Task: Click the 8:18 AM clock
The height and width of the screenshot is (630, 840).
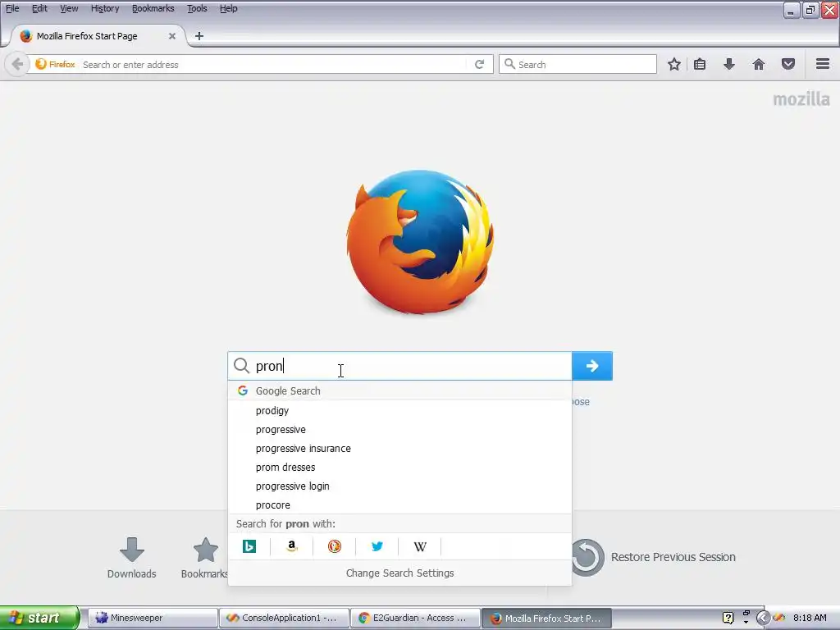Action: pyautogui.click(x=810, y=619)
